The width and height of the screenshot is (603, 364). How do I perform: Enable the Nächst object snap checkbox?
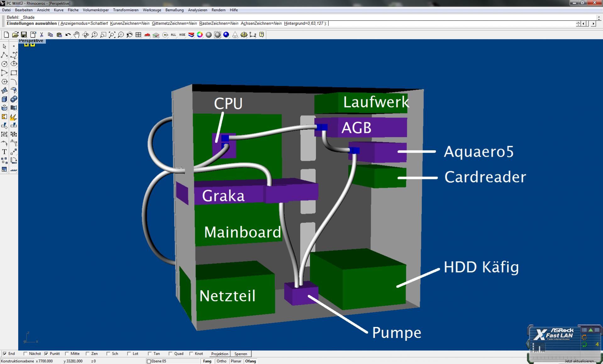(25, 354)
